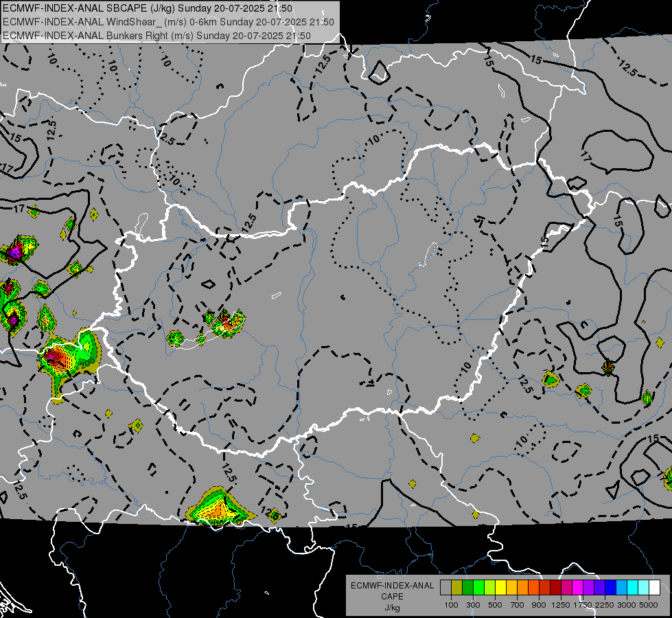Select the olive swatch above the 100 label
This screenshot has width=672, height=618.
(457, 587)
